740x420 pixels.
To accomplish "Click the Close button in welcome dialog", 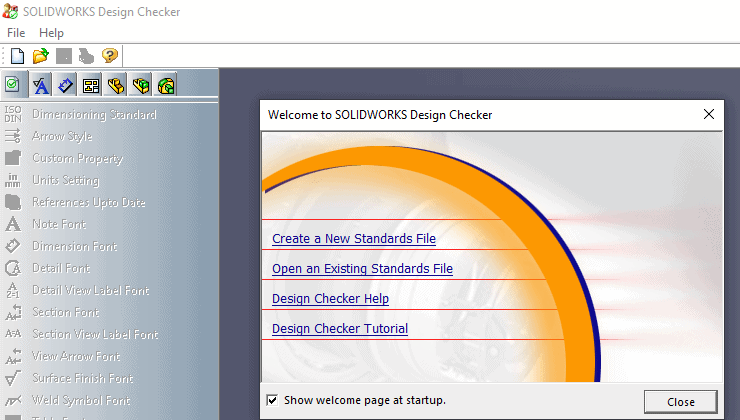I will point(681,402).
